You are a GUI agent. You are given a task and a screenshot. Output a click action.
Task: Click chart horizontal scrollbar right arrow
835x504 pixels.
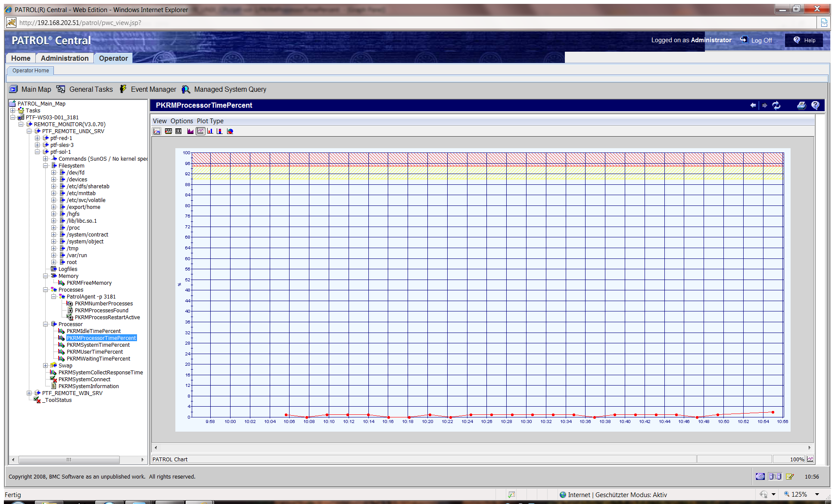[809, 448]
